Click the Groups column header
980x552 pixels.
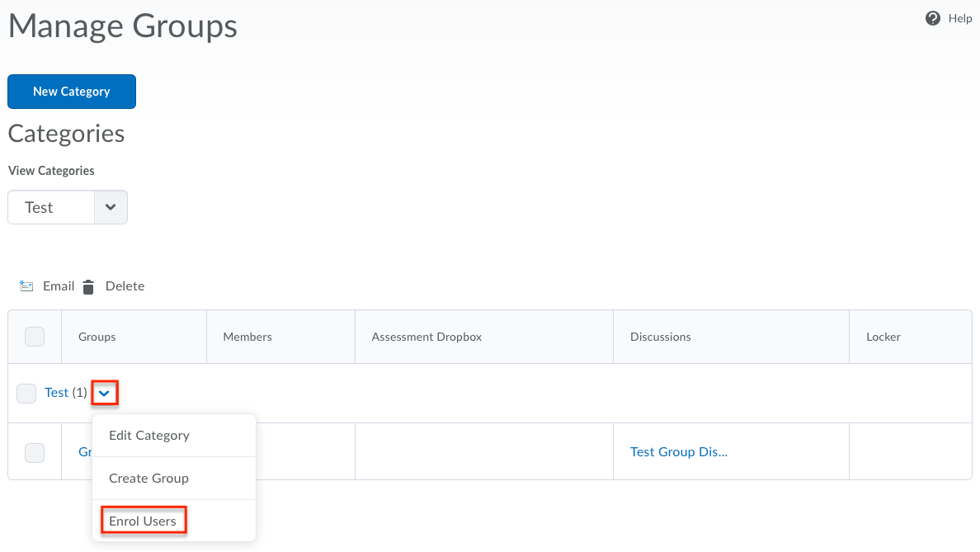[97, 337]
